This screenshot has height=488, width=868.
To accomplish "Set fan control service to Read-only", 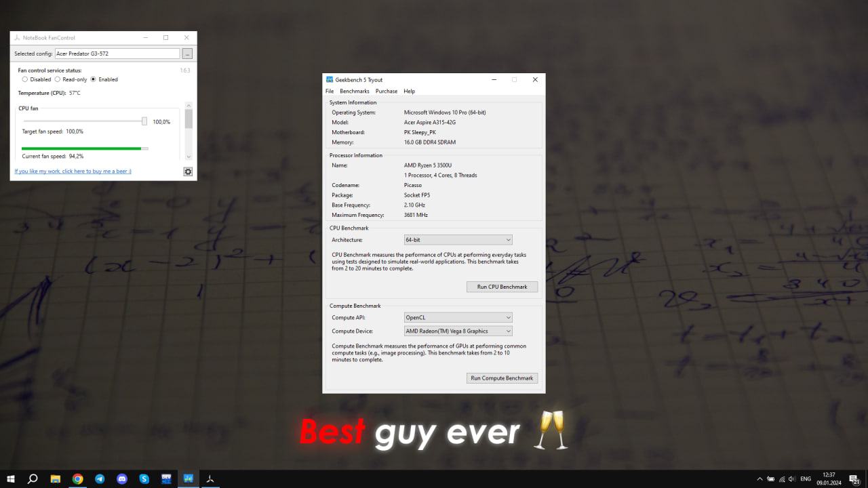I will pos(71,79).
